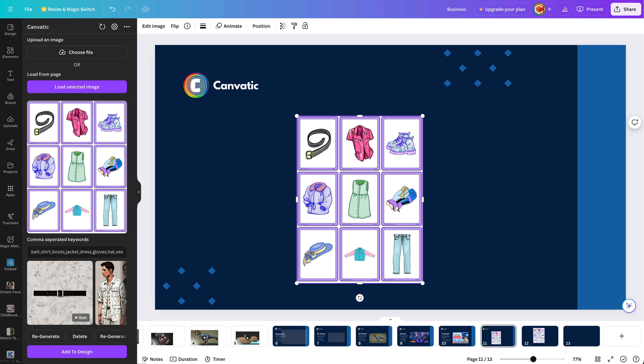Open the File menu

click(28, 9)
